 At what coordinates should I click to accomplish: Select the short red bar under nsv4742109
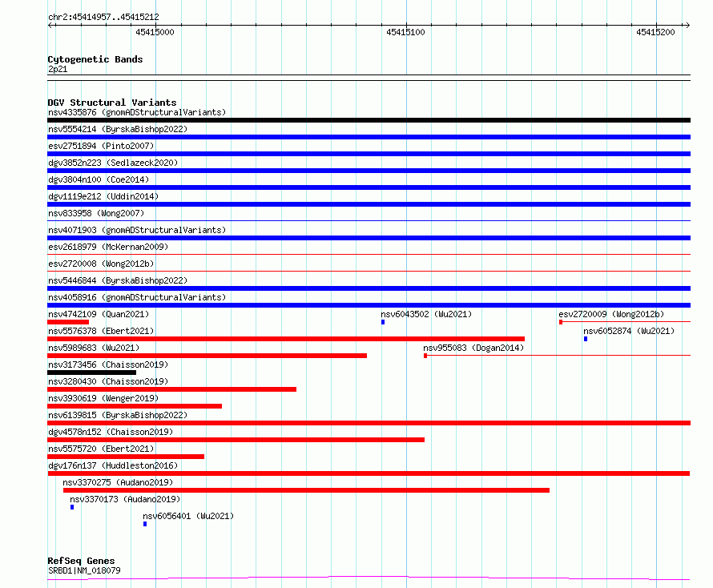[68, 322]
